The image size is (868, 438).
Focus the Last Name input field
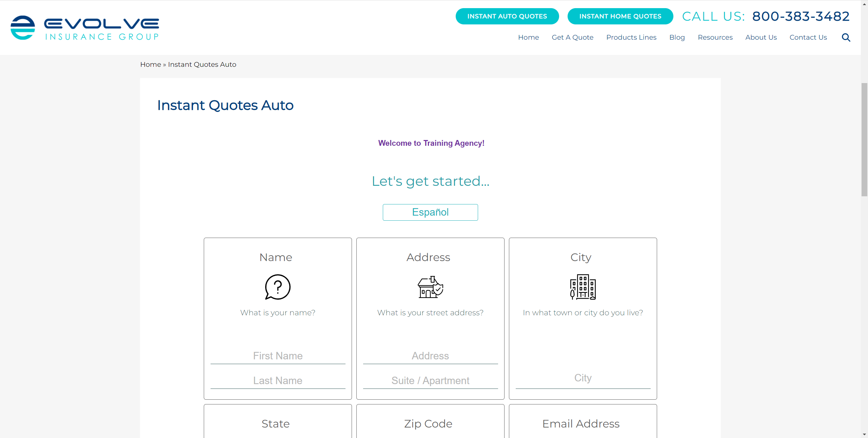pos(278,381)
